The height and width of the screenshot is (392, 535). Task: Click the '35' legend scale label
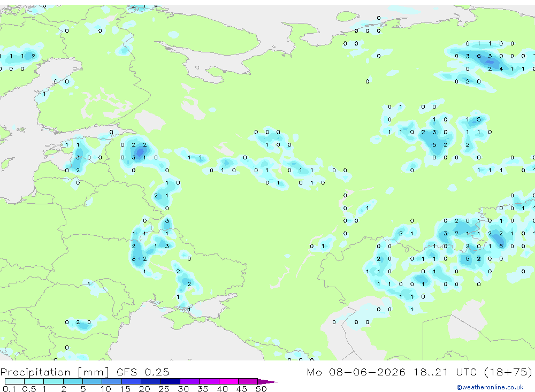point(203,389)
